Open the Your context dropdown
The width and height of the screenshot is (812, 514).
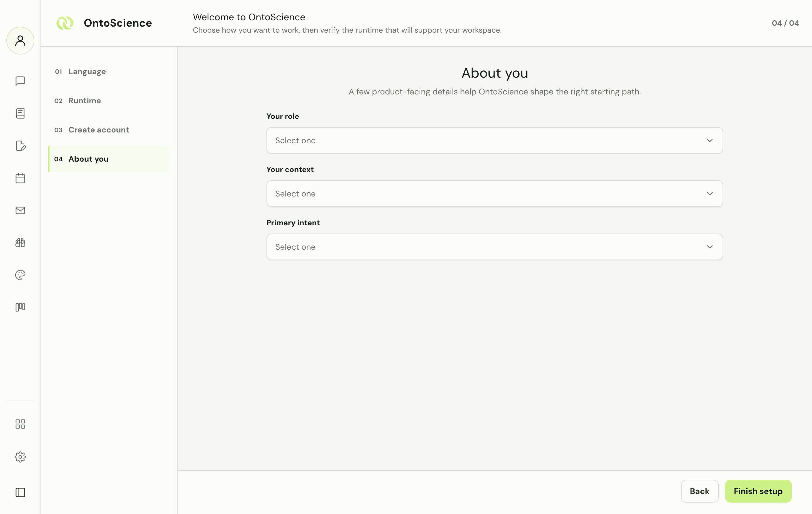[x=494, y=194]
